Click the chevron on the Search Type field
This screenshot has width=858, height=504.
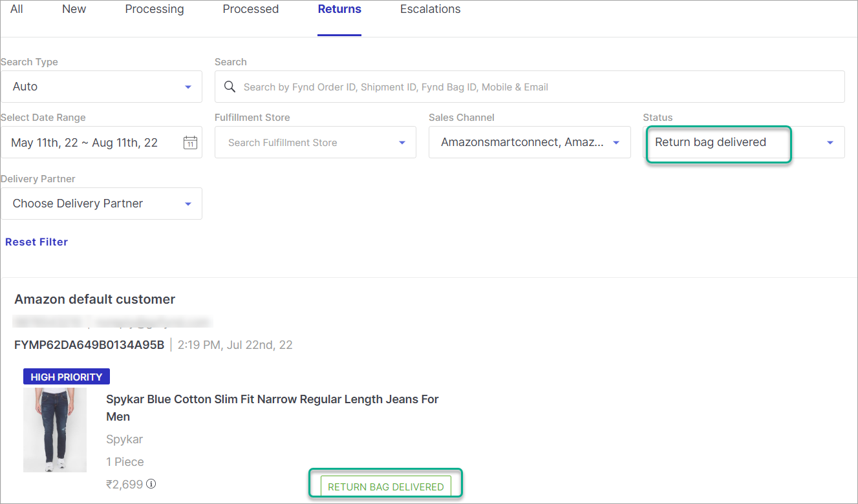point(188,86)
